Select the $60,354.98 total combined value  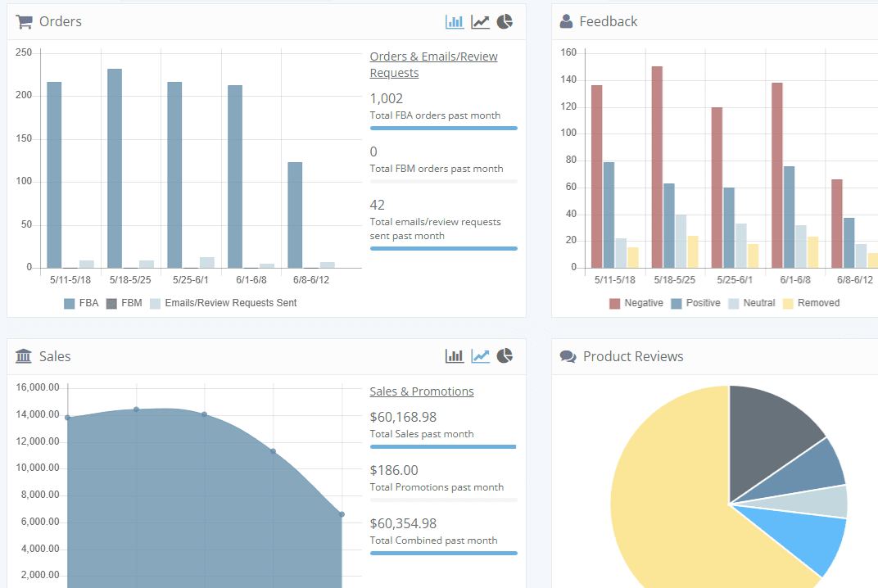(403, 523)
